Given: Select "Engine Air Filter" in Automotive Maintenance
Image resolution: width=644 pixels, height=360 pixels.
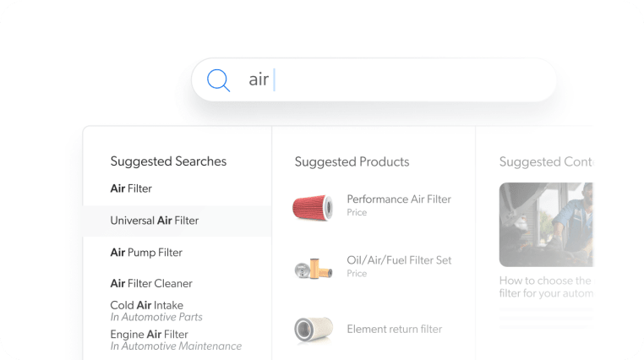Looking at the screenshot, I should 150,334.
